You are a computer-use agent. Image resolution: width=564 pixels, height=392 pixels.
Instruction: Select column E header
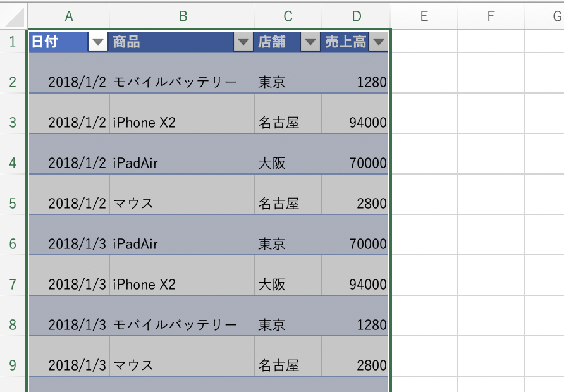pyautogui.click(x=424, y=16)
